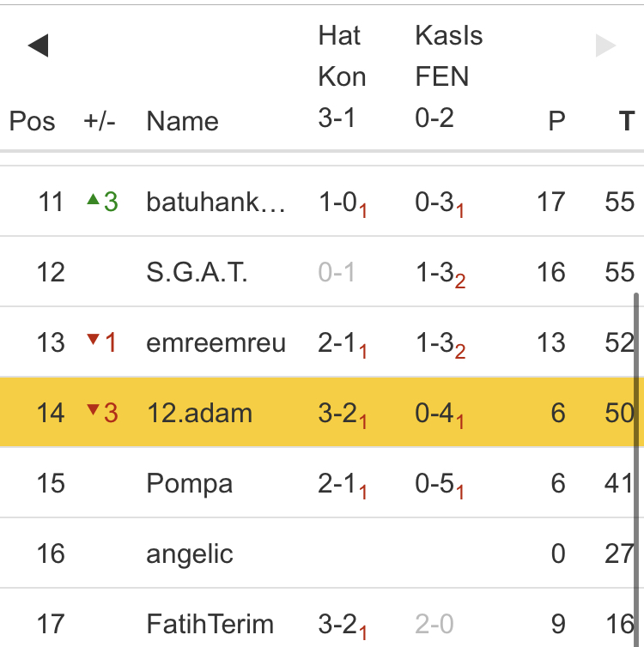Open the Hat Kon 3-1 match column
The width and height of the screenshot is (644, 647).
pos(342,77)
